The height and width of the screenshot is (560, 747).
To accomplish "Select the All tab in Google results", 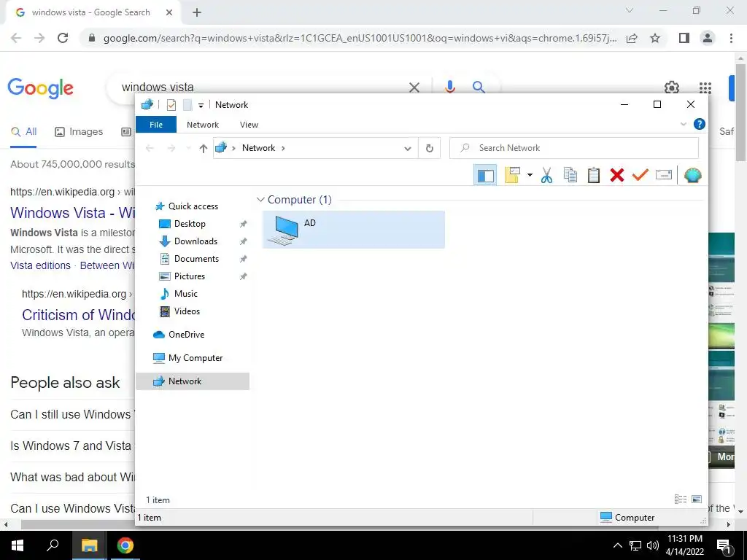I will pyautogui.click(x=24, y=132).
